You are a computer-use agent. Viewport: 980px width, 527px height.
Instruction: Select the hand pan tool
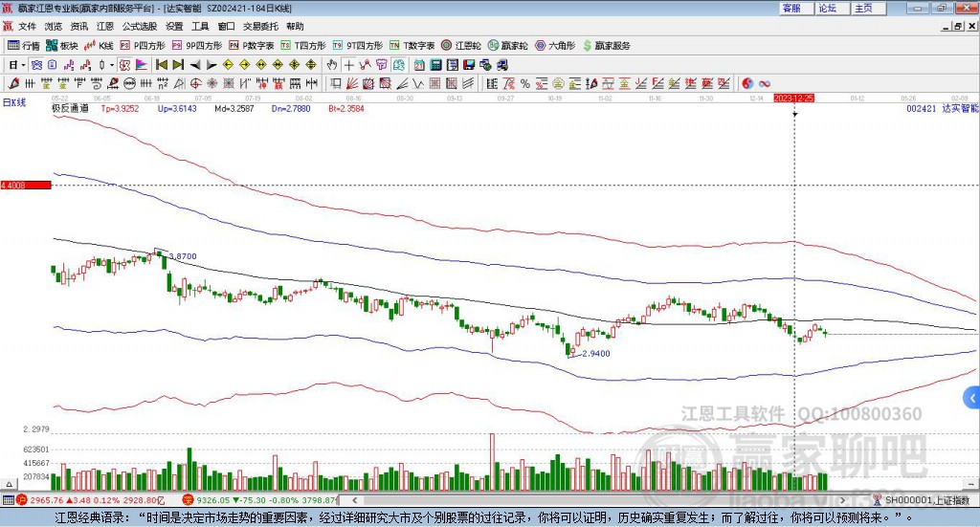pos(332,65)
